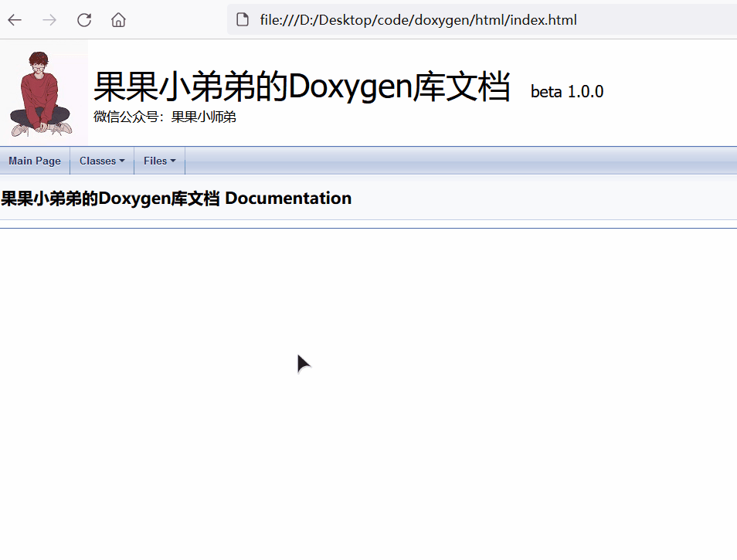737x560 pixels.
Task: Click the documentation heading text
Action: click(175, 198)
